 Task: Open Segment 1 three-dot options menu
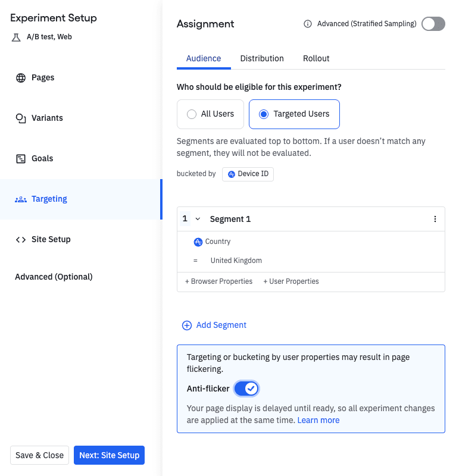[435, 219]
